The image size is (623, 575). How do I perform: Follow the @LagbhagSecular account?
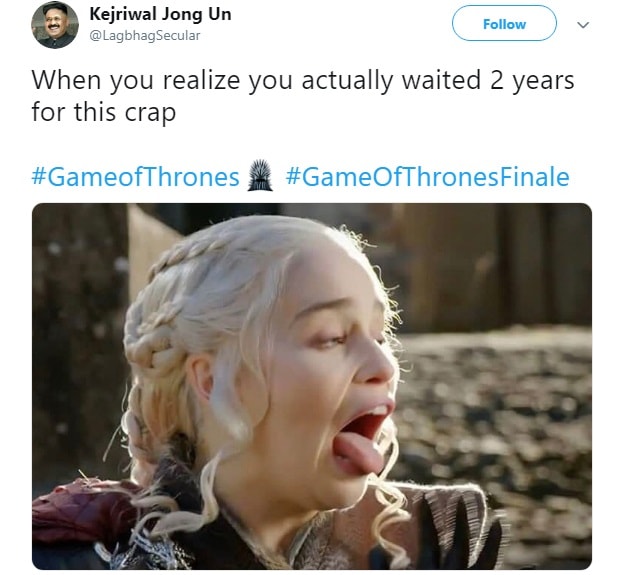(504, 23)
